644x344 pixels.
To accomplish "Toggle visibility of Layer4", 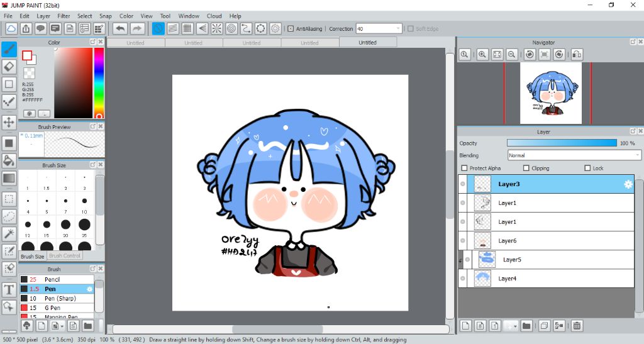I will [x=463, y=279].
